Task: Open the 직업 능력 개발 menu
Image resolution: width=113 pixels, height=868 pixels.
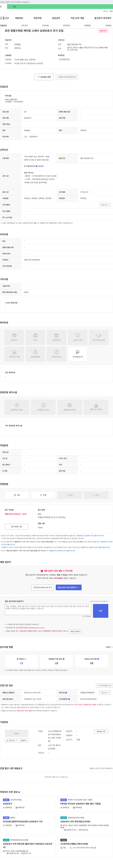Action: (77, 18)
